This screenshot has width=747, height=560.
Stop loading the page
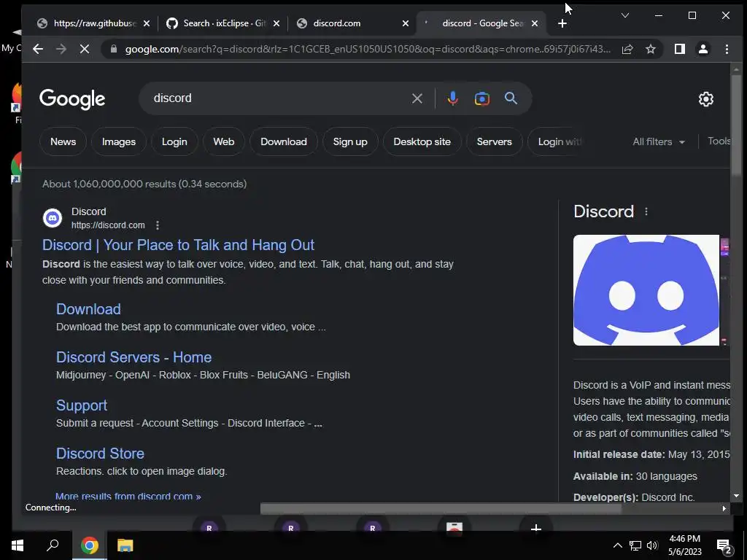[x=85, y=49]
